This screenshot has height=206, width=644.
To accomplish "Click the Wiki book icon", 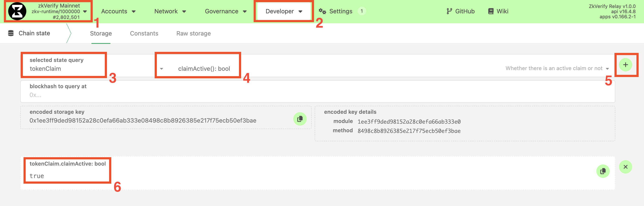I will (x=491, y=11).
